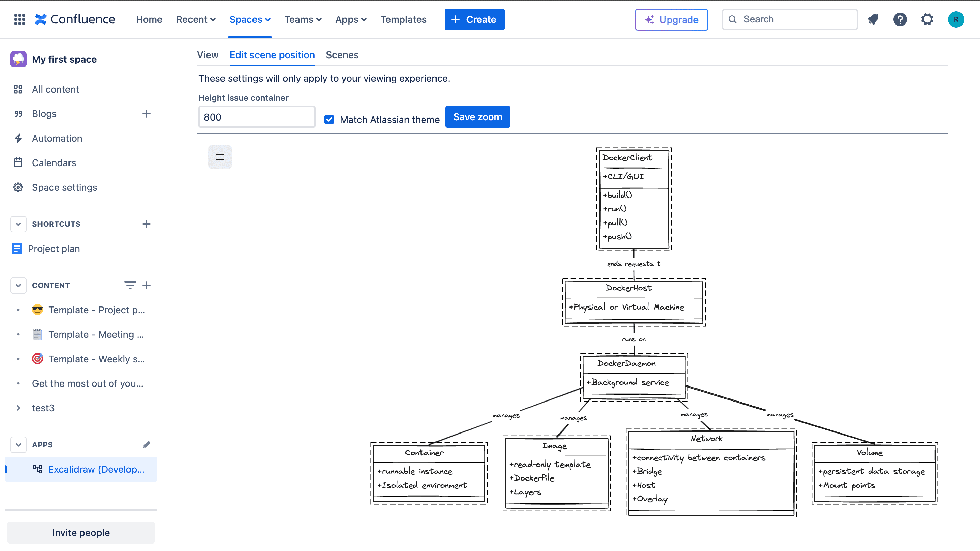Collapse the APPS section
The image size is (980, 551).
(x=18, y=444)
